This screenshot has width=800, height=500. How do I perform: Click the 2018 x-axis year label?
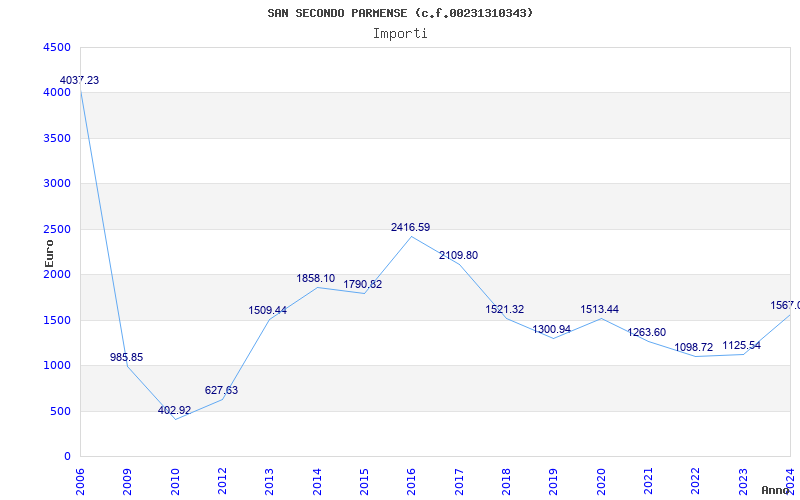[x=506, y=482]
